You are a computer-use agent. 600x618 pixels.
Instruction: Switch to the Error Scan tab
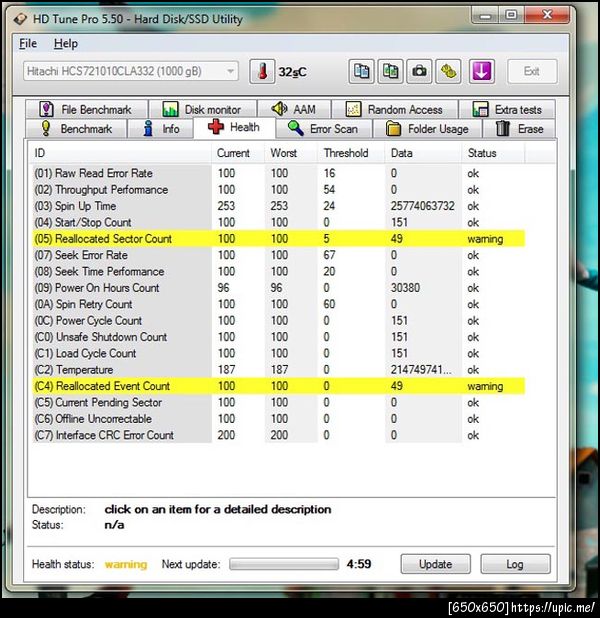(324, 128)
